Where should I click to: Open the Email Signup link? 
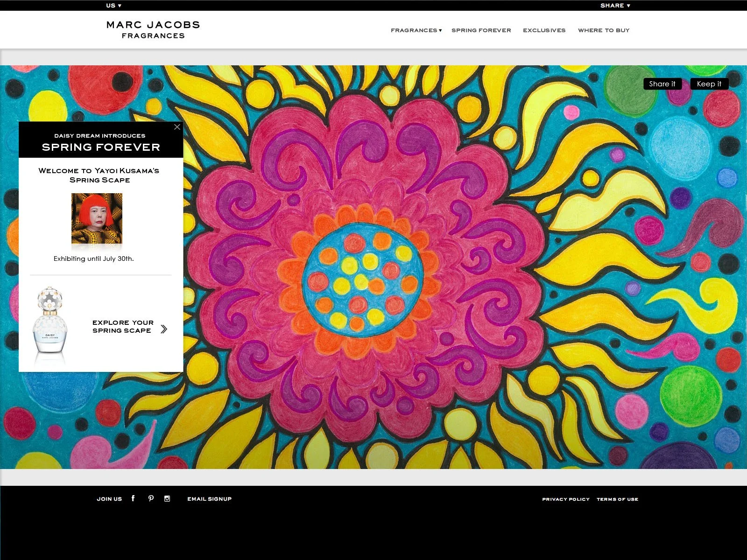click(x=209, y=499)
